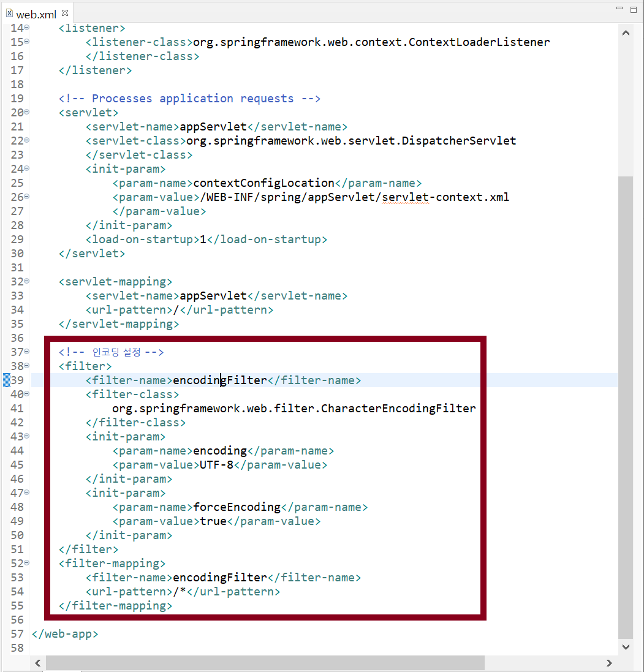The height and width of the screenshot is (672, 644).
Task: Click contextConfigLocation param name
Action: tap(263, 183)
